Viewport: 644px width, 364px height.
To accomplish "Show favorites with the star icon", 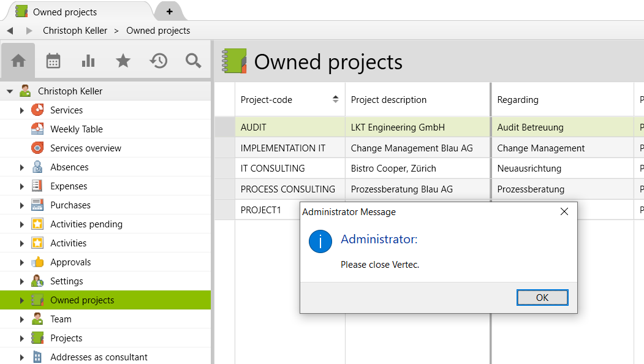I will [x=123, y=61].
